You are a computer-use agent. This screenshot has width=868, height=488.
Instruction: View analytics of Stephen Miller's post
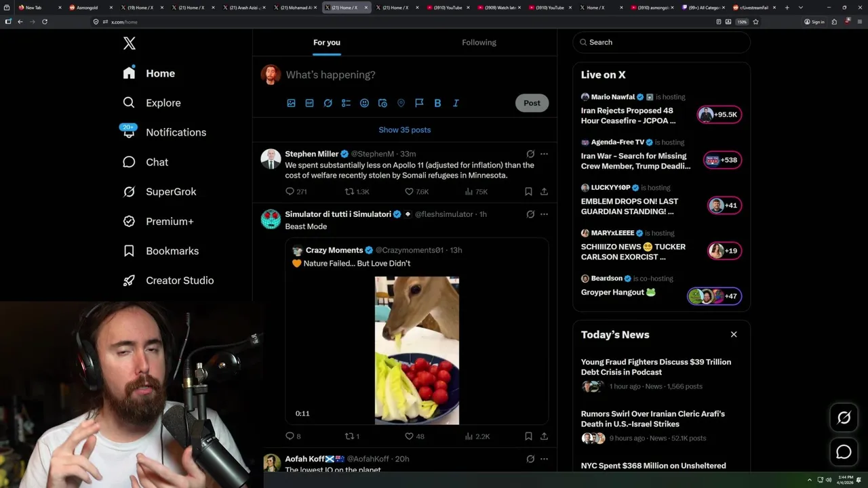tap(476, 192)
